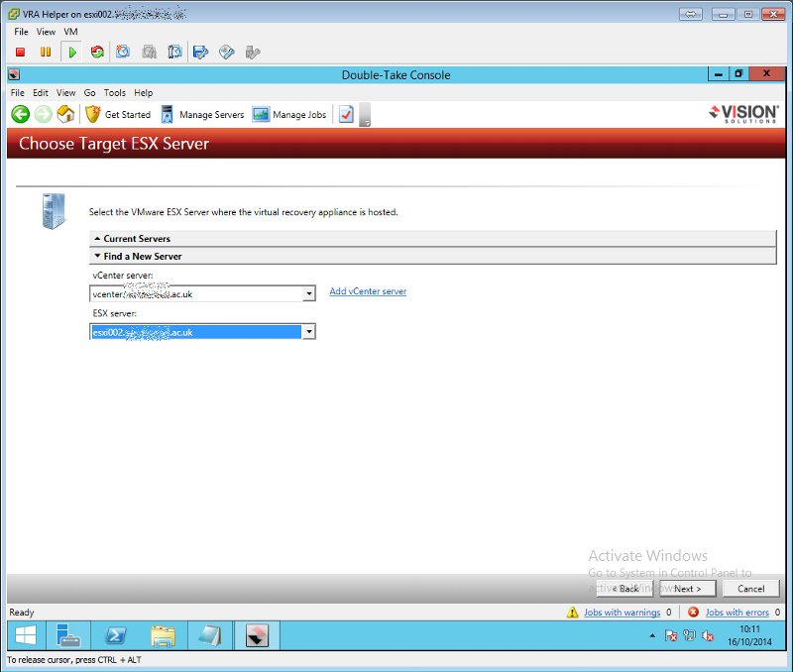
Task: Click the Jobs with errors link
Action: coord(736,613)
